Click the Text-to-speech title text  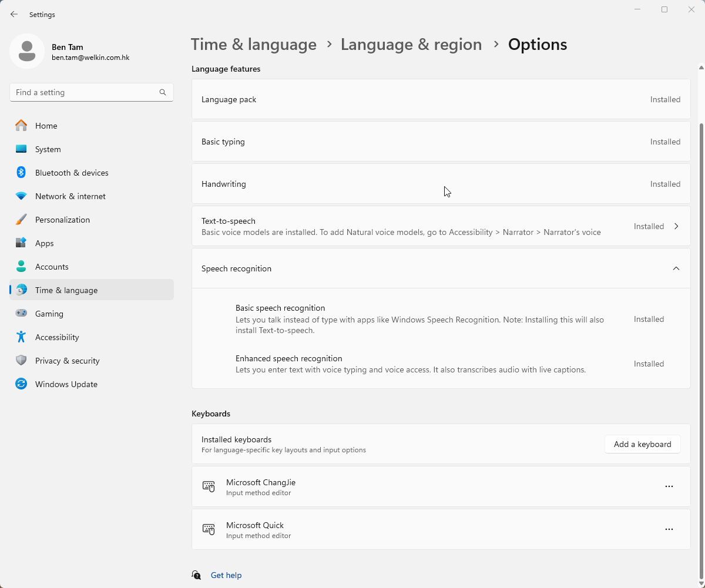pyautogui.click(x=229, y=221)
